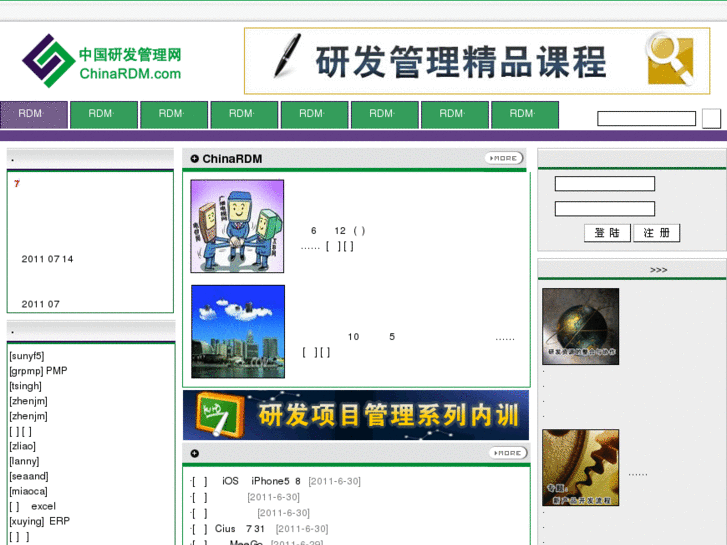Image resolution: width=727 pixels, height=545 pixels.
Task: Click the '......' link beside the gears image
Action: click(638, 474)
